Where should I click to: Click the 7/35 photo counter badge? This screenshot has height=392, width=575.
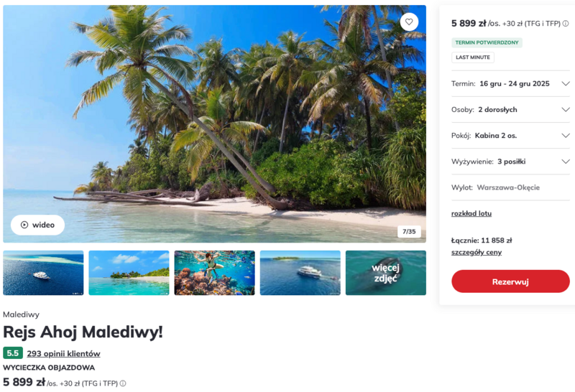click(409, 232)
